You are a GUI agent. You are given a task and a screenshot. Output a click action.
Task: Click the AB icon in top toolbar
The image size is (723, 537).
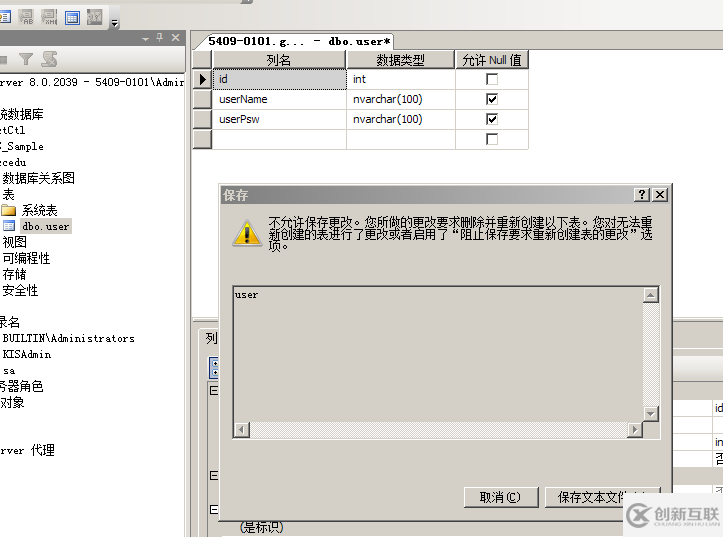(x=27, y=17)
